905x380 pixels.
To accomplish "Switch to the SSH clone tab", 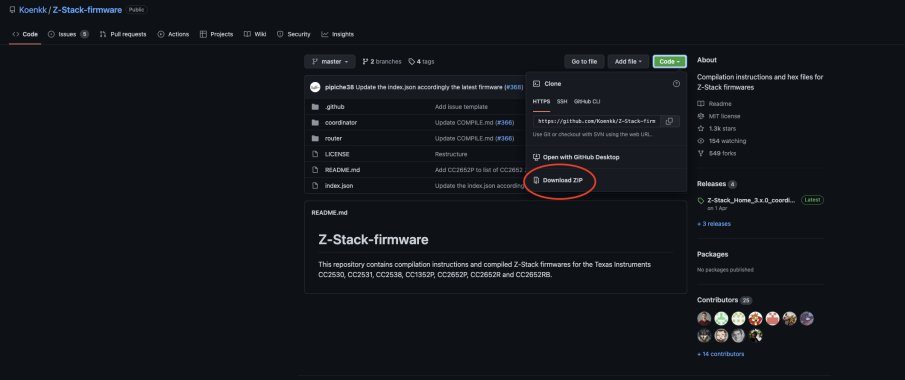I will [x=562, y=102].
